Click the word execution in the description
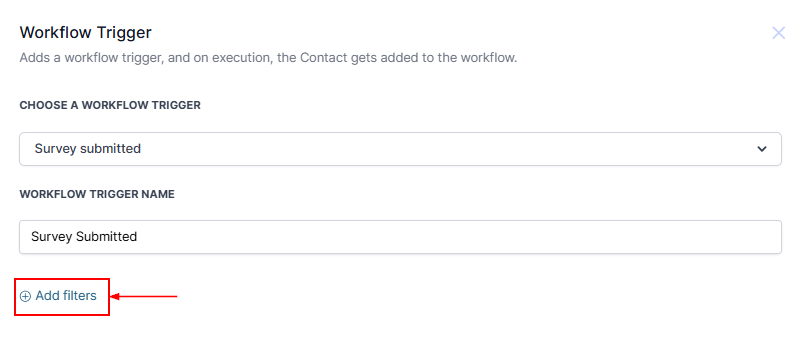 pos(241,58)
